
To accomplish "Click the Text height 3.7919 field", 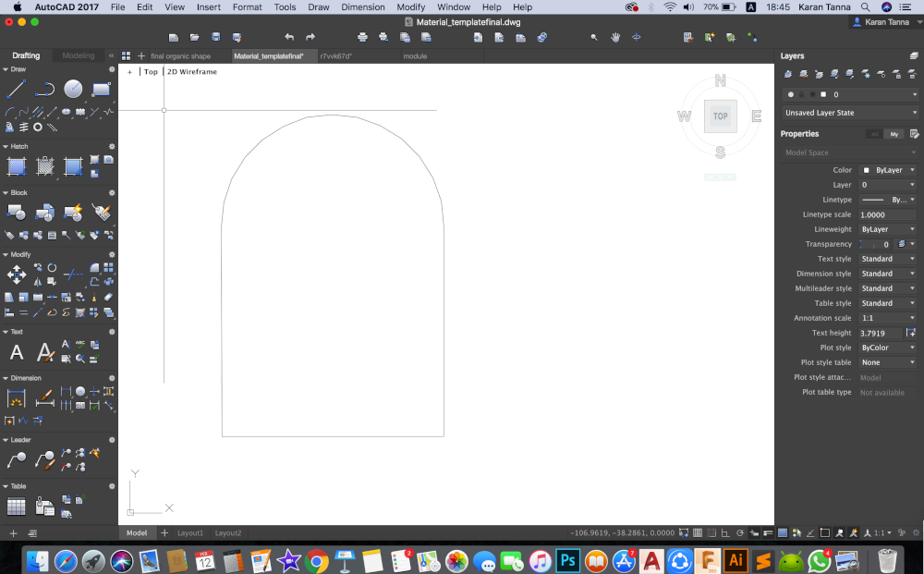I will 881,333.
